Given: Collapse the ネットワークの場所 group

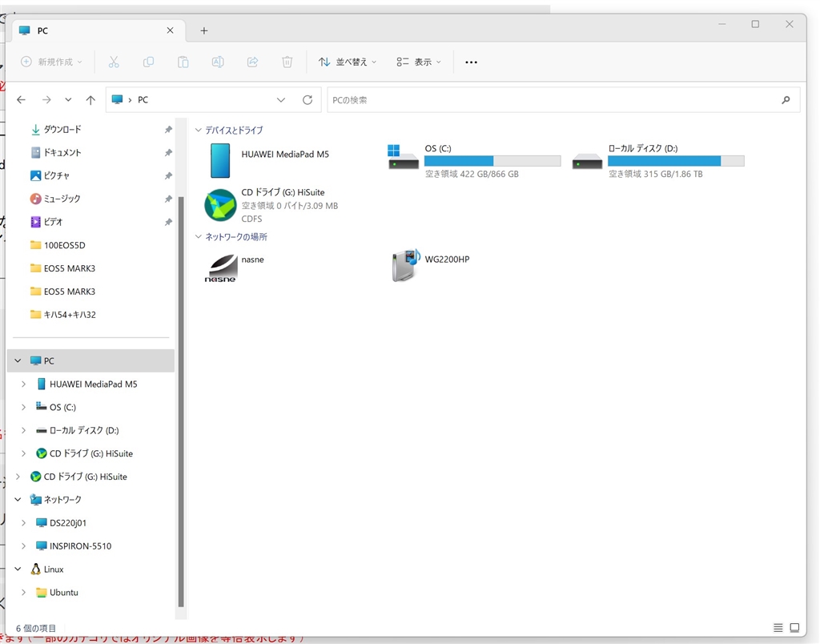Looking at the screenshot, I should (x=199, y=236).
